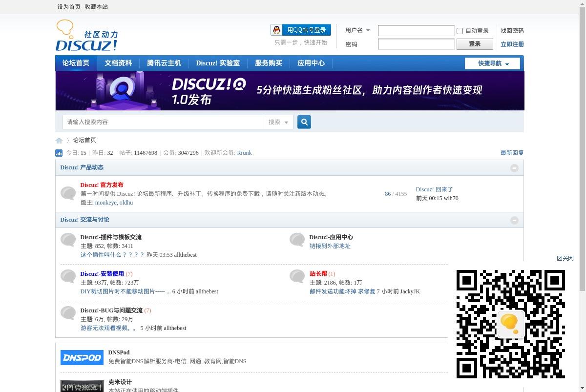The width and height of the screenshot is (586, 392).
Task: Click the 请输入搜索内容 search box
Action: pos(163,122)
